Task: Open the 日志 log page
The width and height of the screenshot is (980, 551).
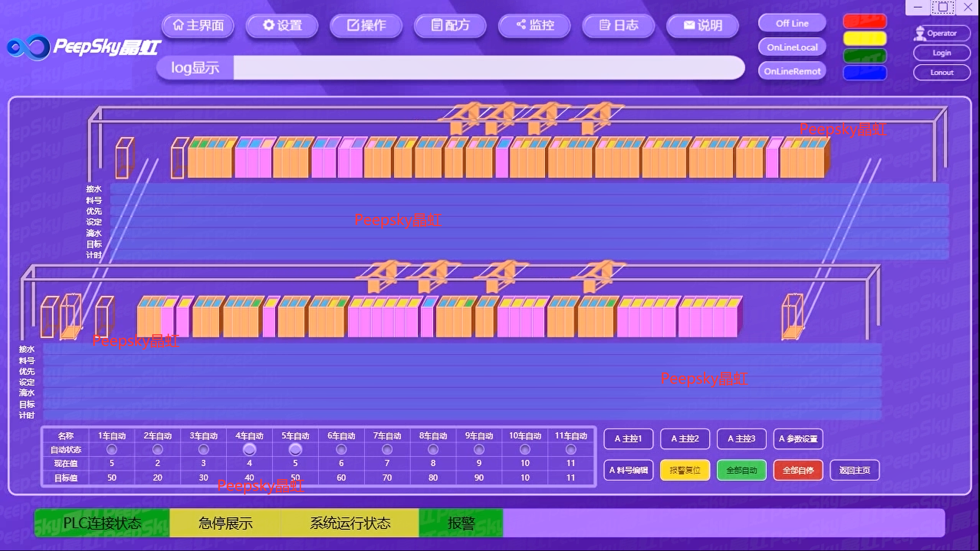Action: click(619, 26)
